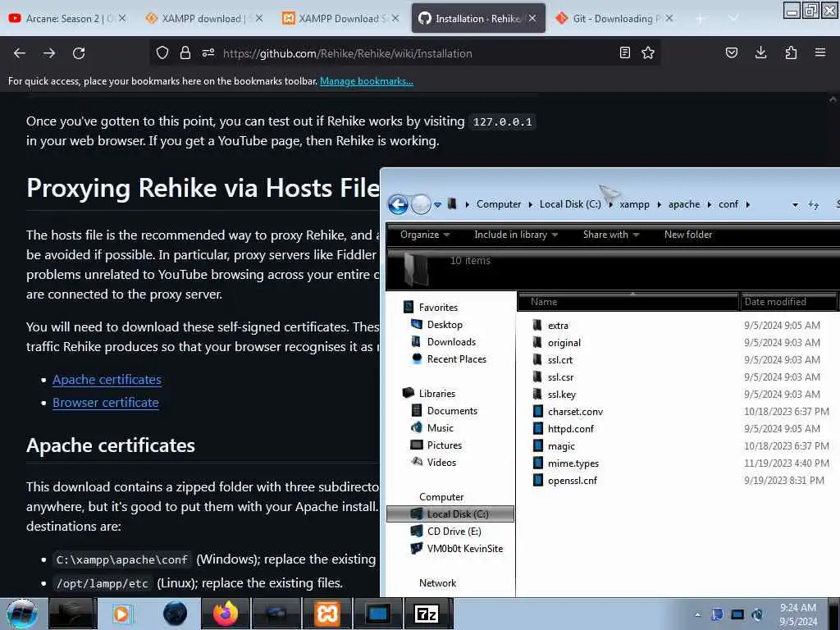840x630 pixels.
Task: Select Network in sidebar
Action: coord(437,583)
